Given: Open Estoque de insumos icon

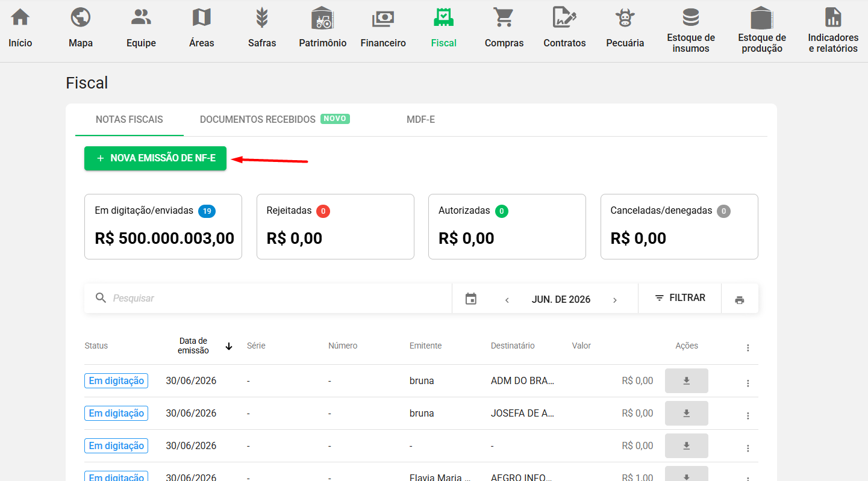Looking at the screenshot, I should click(691, 17).
